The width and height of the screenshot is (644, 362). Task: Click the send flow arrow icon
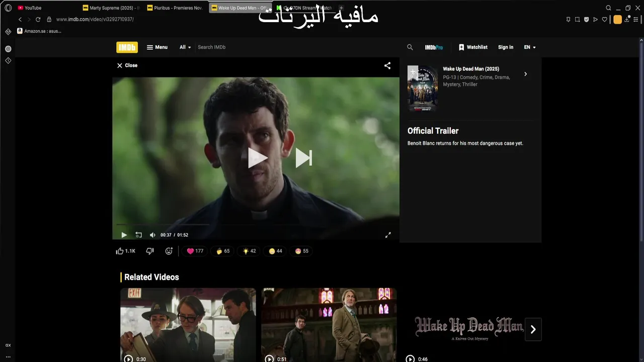tap(595, 20)
